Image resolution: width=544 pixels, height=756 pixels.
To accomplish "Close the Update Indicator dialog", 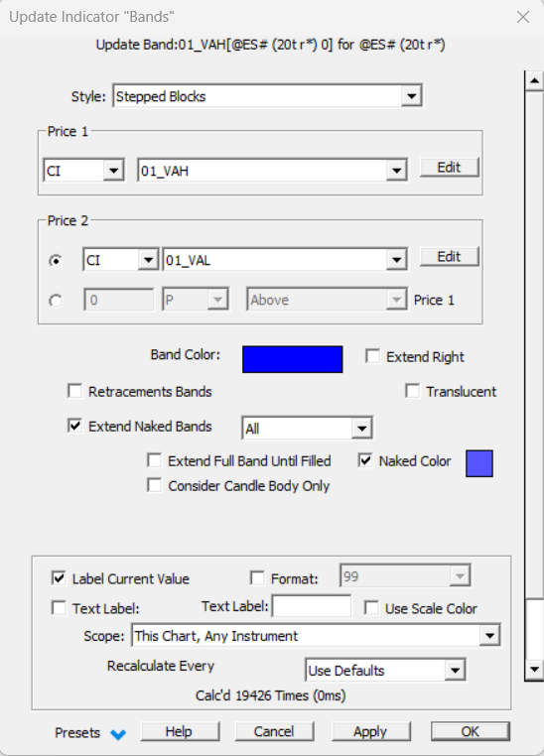I will pos(523,17).
